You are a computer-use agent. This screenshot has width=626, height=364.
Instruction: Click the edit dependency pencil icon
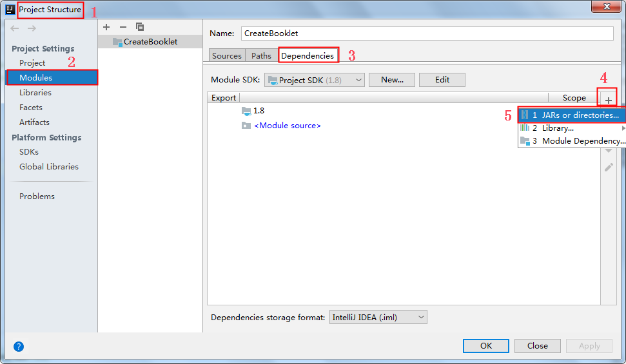609,168
